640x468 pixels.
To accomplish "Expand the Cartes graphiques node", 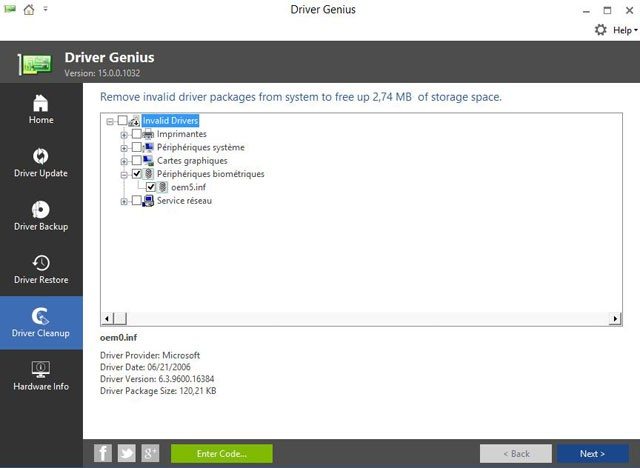I will pyautogui.click(x=124, y=162).
